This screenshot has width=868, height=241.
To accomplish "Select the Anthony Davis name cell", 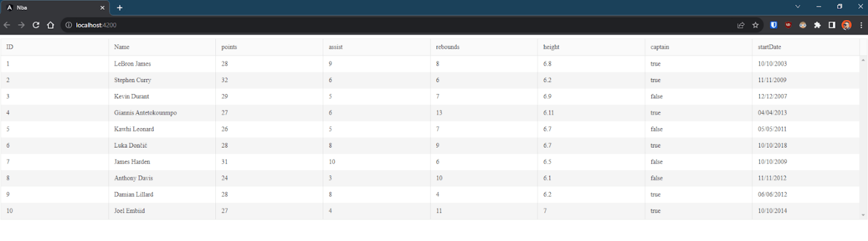I will tap(162, 178).
